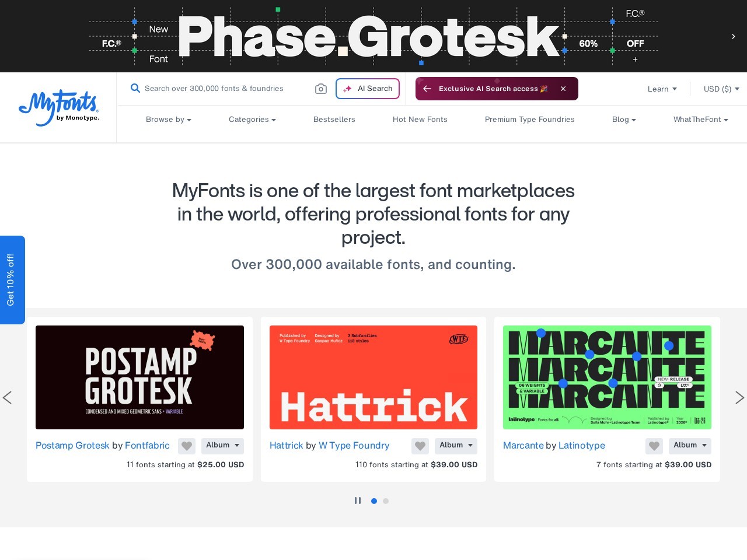Click the magnifier search icon
Viewport: 747px width, 560px height.
pos(135,88)
